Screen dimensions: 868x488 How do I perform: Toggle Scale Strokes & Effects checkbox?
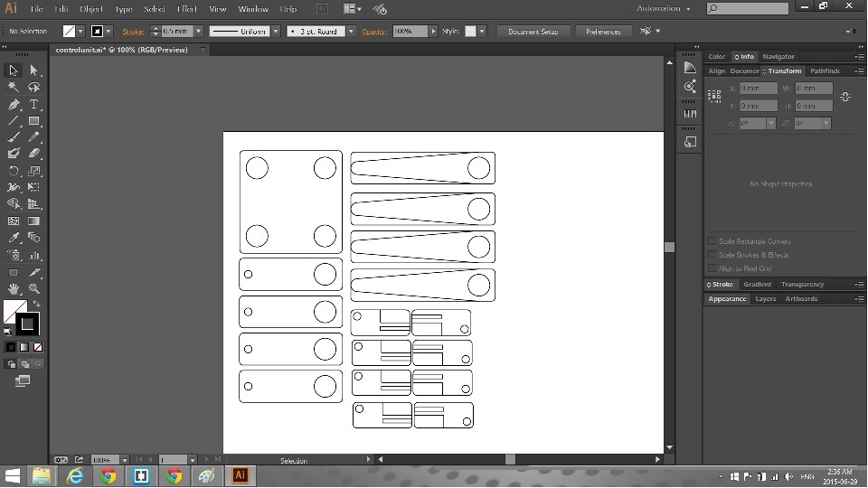pyautogui.click(x=712, y=255)
